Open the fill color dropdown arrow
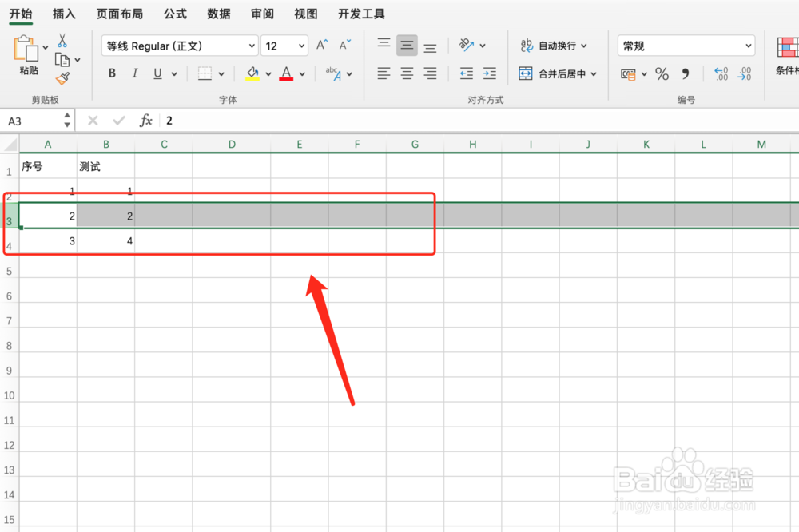Image resolution: width=799 pixels, height=532 pixels. 268,73
